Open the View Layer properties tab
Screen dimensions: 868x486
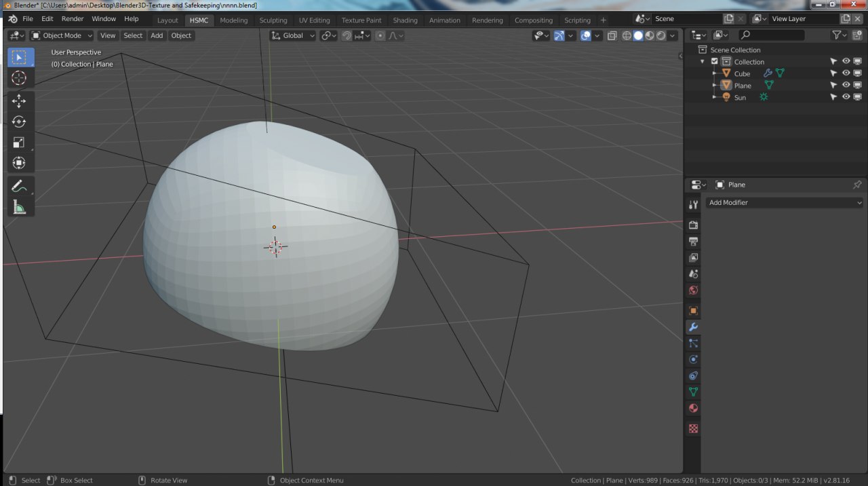[693, 257]
